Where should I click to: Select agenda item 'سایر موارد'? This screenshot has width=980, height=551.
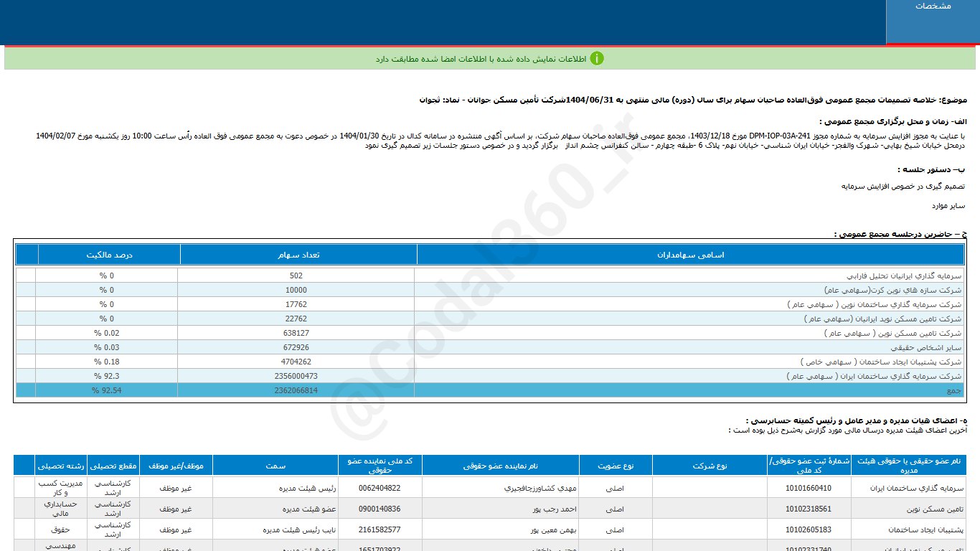click(x=949, y=206)
